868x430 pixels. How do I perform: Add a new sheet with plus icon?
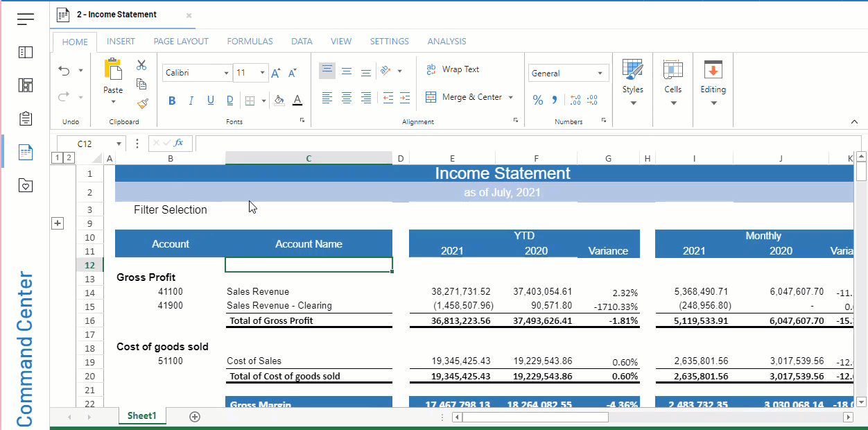coord(195,416)
